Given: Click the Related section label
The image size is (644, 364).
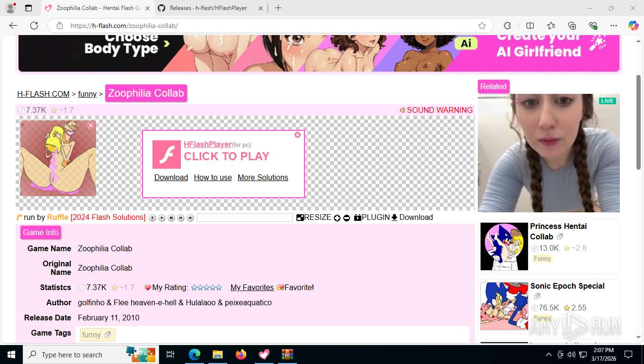Looking at the screenshot, I should coord(493,86).
